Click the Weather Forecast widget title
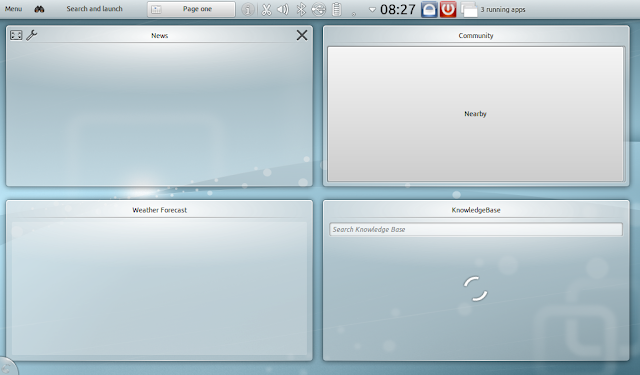 160,210
